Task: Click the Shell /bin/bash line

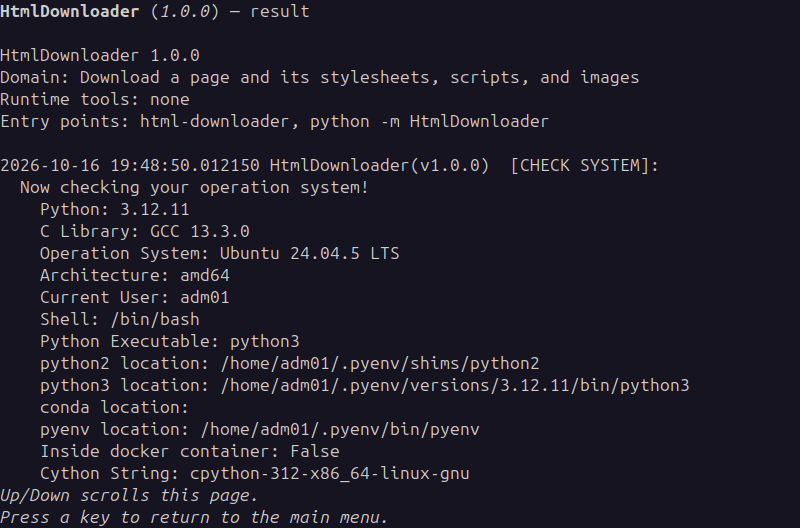Action: click(120, 319)
